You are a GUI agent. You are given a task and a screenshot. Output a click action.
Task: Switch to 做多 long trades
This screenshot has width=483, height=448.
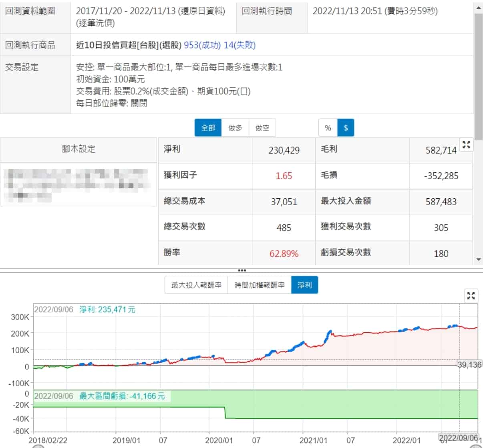pyautogui.click(x=235, y=128)
